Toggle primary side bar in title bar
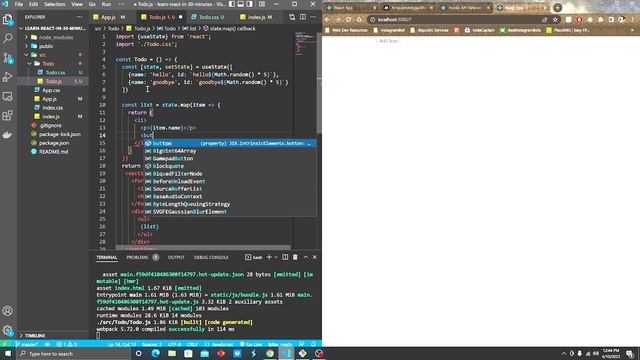Image resolution: width=640 pixels, height=360 pixels. pos(232,4)
